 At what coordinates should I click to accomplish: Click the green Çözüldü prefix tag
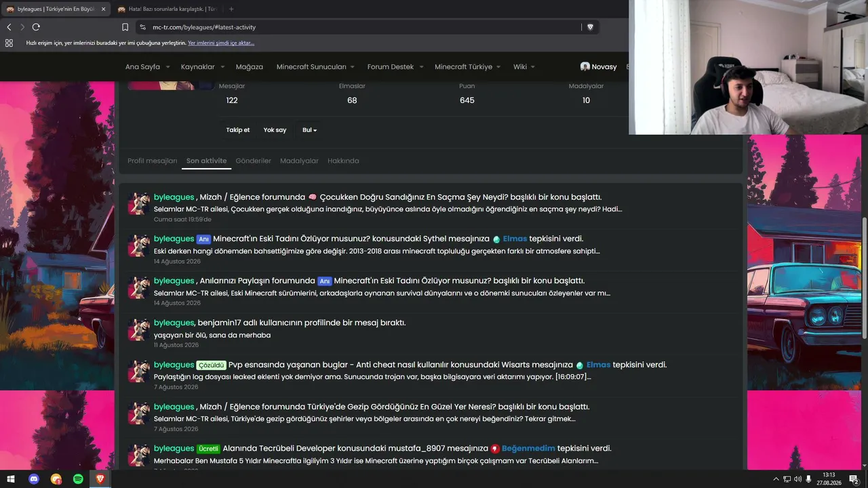coord(212,365)
